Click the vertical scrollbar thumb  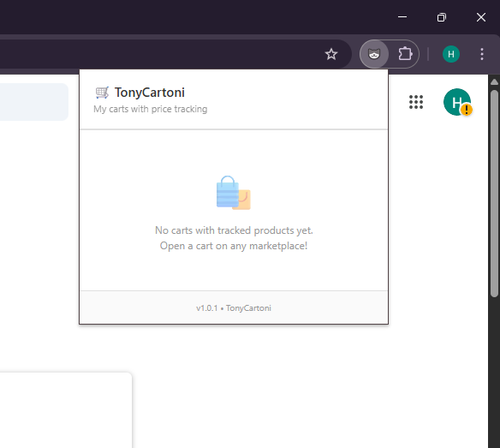point(494,193)
